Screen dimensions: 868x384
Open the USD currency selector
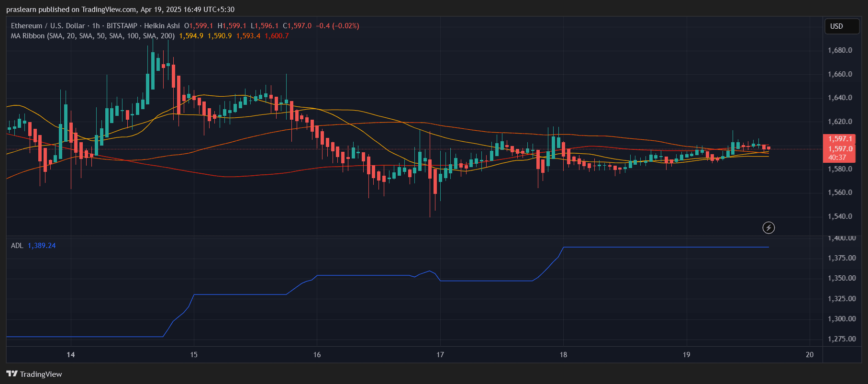[x=842, y=26]
